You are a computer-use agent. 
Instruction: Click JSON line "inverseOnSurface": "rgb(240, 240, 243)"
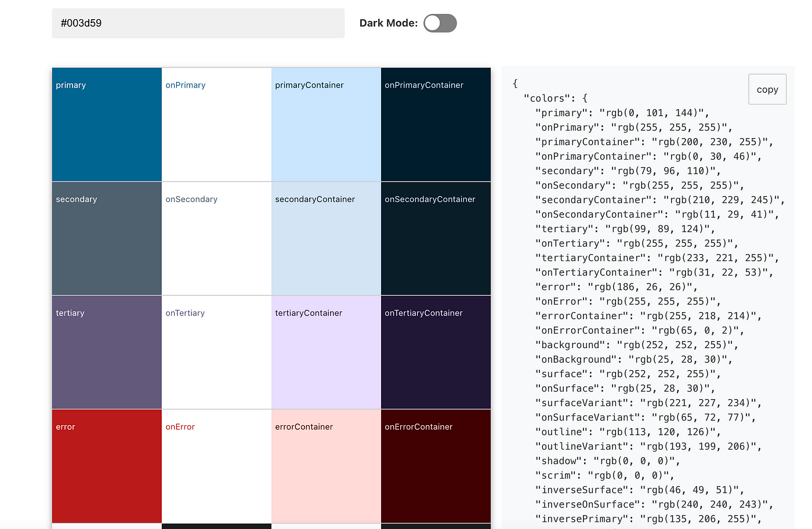point(654,504)
